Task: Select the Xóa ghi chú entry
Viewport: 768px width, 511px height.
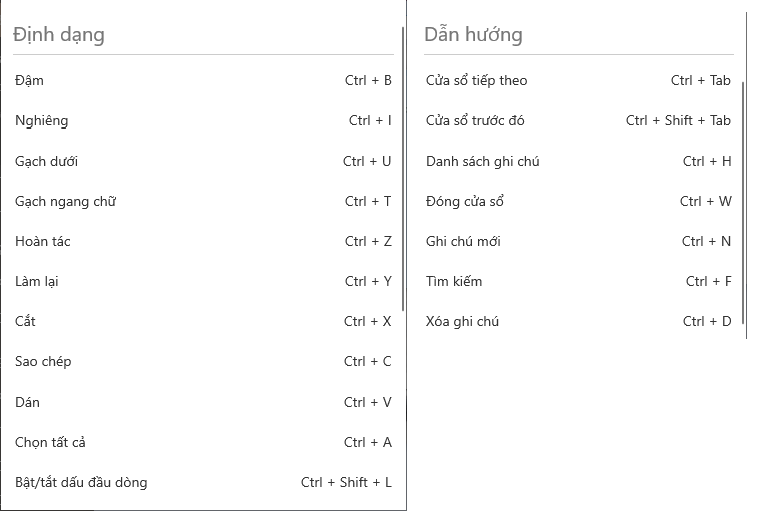Action: point(578,321)
